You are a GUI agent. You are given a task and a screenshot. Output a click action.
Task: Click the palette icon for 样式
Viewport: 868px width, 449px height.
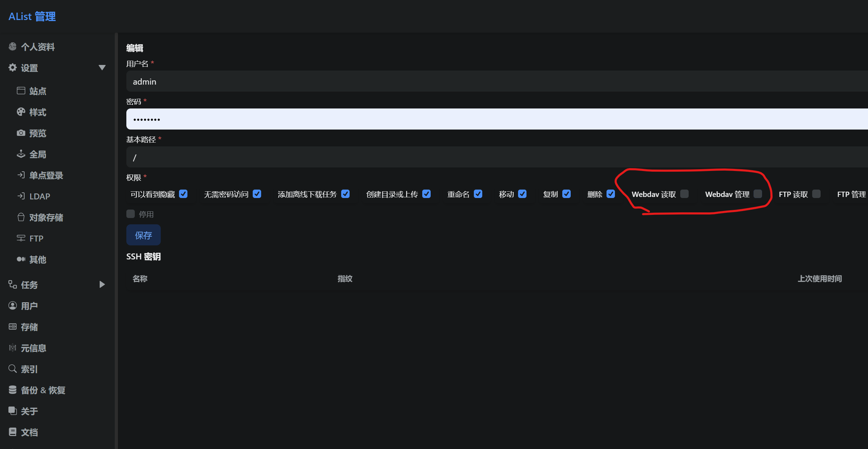[21, 112]
